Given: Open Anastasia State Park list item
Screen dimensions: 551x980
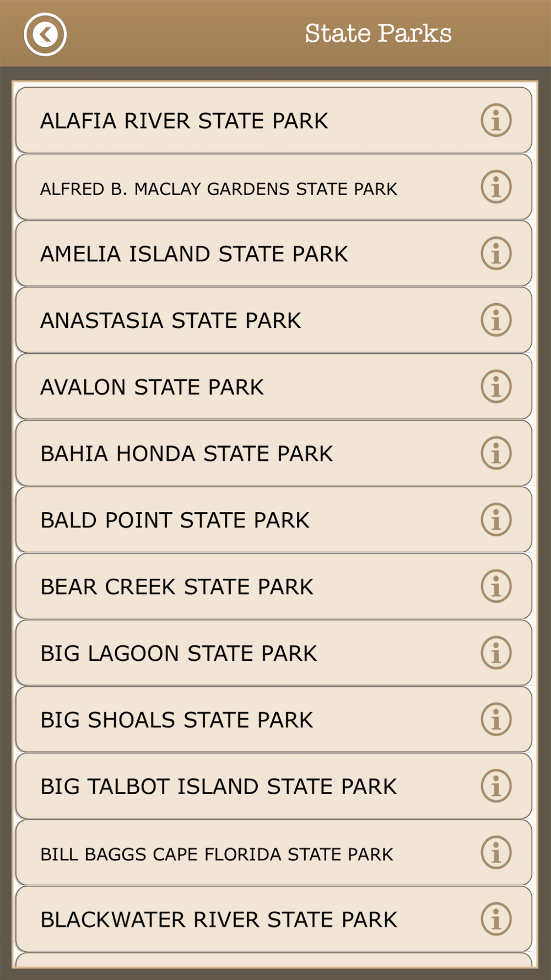Looking at the screenshot, I should pyautogui.click(x=274, y=320).
